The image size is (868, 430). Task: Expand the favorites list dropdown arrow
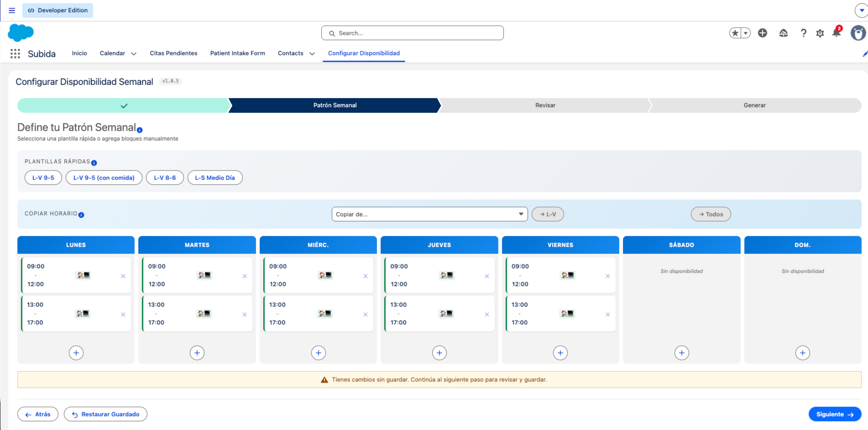[x=746, y=33]
